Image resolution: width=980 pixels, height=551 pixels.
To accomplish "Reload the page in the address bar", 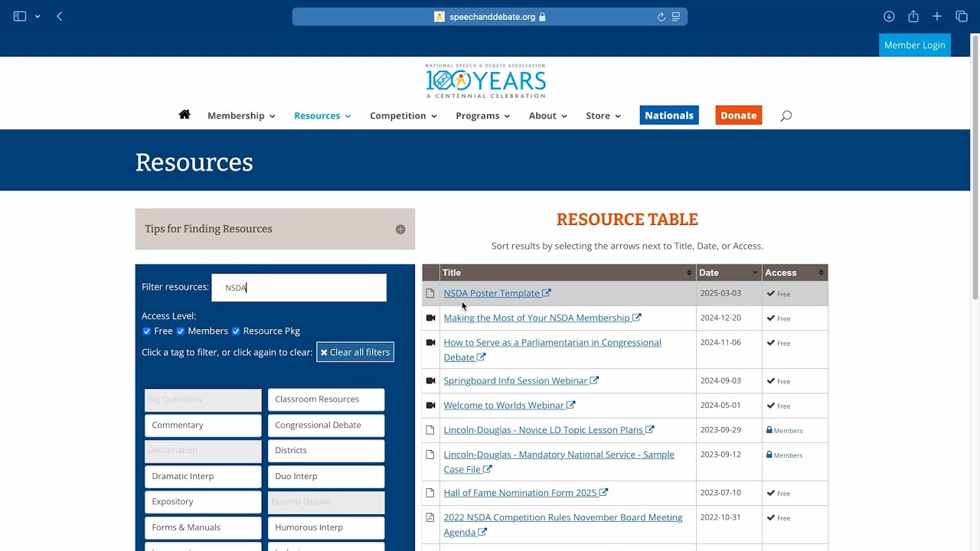I will (661, 17).
